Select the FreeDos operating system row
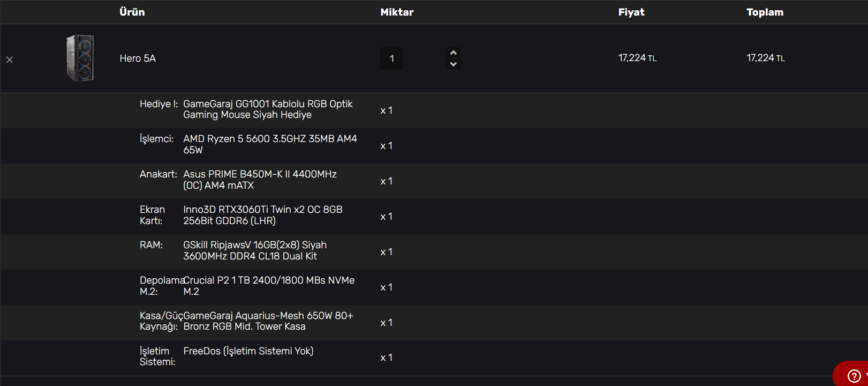Image resolution: width=868 pixels, height=386 pixels. [x=434, y=358]
